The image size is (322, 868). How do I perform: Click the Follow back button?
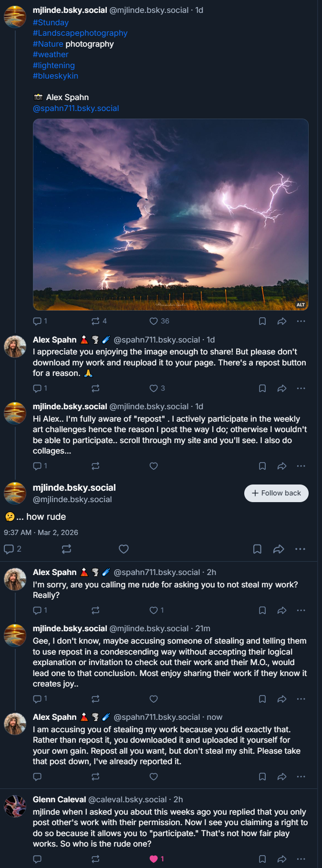[x=276, y=493]
